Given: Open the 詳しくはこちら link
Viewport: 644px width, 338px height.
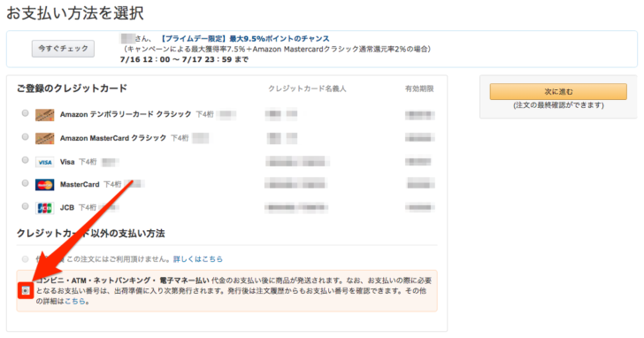Looking at the screenshot, I should pyautogui.click(x=198, y=259).
